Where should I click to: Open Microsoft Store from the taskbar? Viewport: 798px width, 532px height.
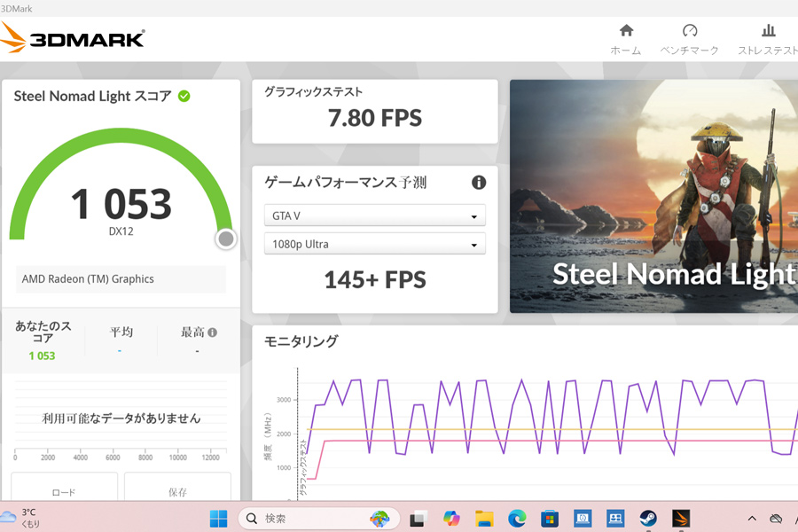[550, 519]
